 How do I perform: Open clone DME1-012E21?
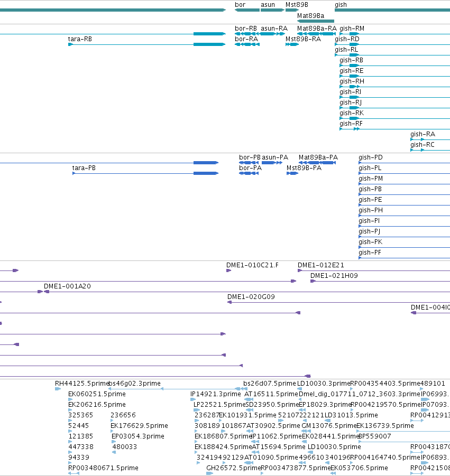(x=321, y=265)
